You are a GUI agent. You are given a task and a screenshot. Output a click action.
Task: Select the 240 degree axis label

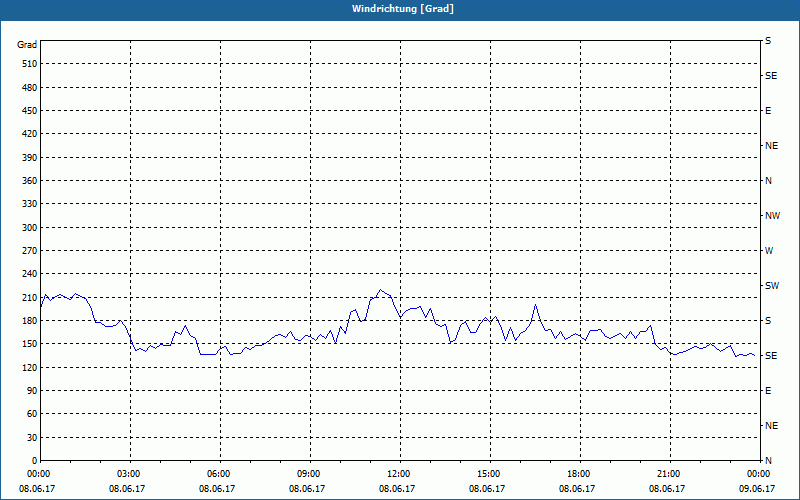tap(30, 274)
